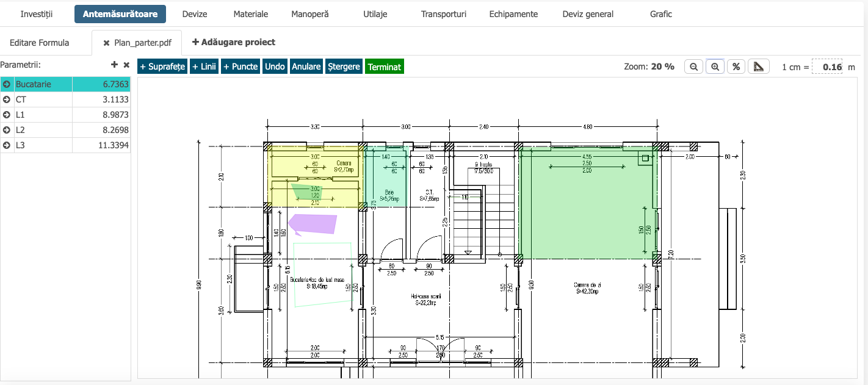
Task: Click the x icon to remove a parameter
Action: coord(126,63)
